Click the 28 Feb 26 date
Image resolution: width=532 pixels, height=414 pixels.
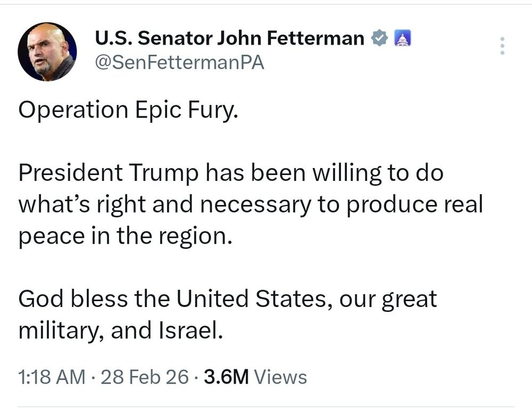coord(144,377)
